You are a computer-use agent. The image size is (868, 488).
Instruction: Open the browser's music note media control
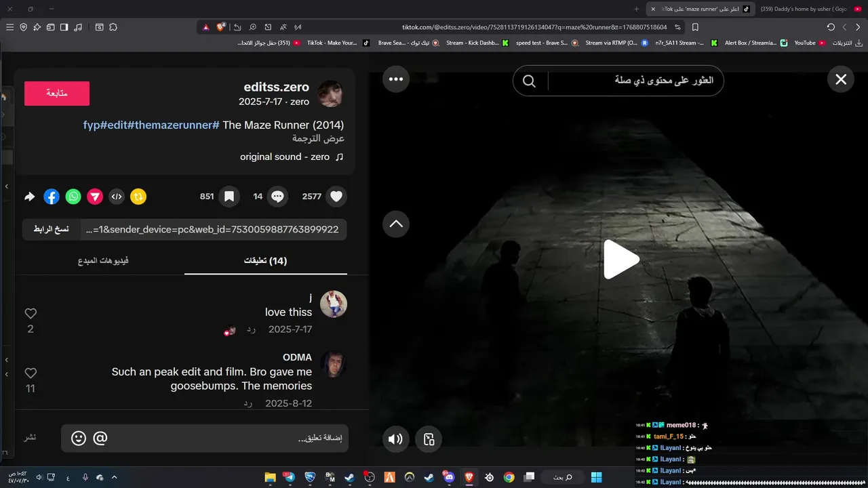pos(78,27)
